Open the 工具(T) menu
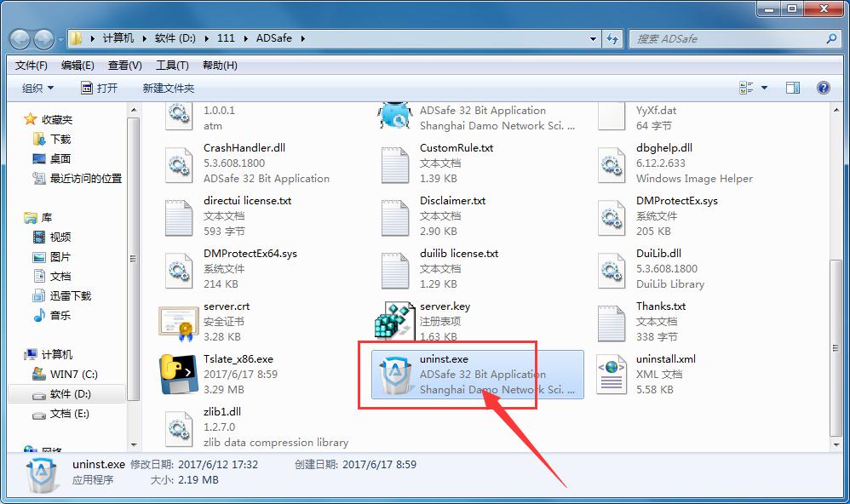The image size is (850, 504). 171,66
